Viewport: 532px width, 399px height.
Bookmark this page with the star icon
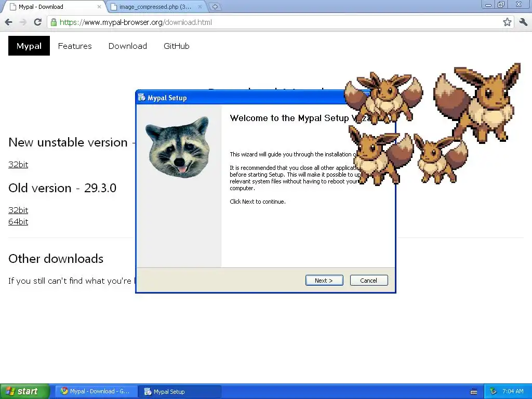point(507,22)
